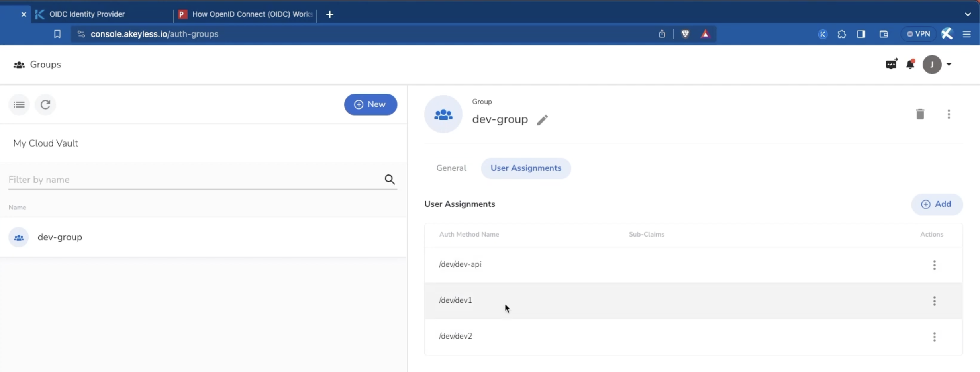Viewport: 980px width, 372px height.
Task: Open actions menu for /dev/dev2
Action: pyautogui.click(x=934, y=337)
